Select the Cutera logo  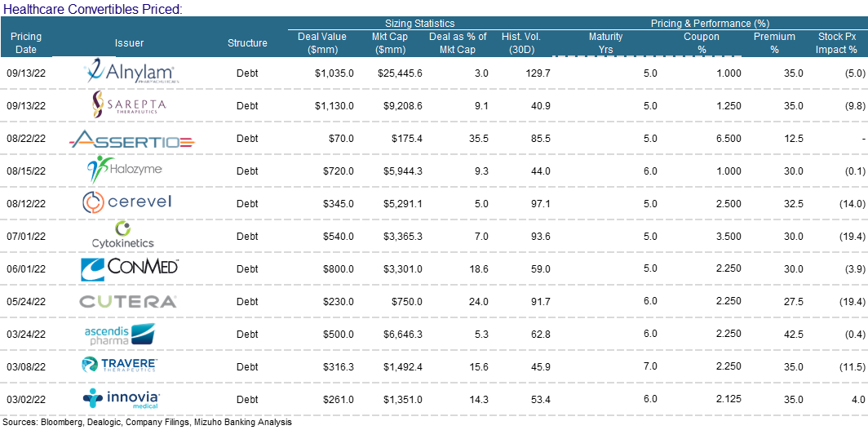point(128,301)
